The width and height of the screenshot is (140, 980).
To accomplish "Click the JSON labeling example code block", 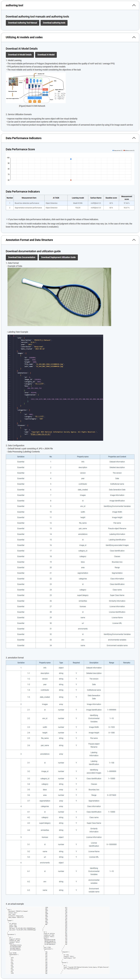I will pos(55,388).
